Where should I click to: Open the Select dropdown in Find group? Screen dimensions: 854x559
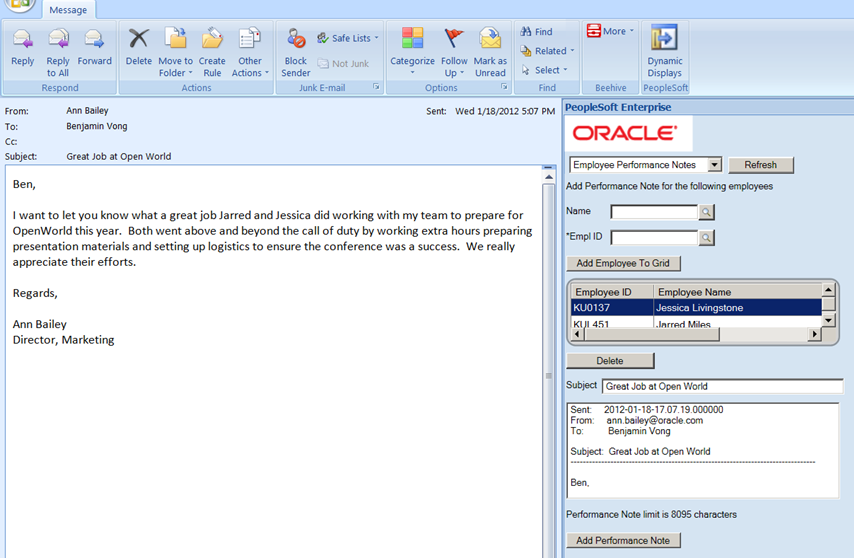pos(544,70)
